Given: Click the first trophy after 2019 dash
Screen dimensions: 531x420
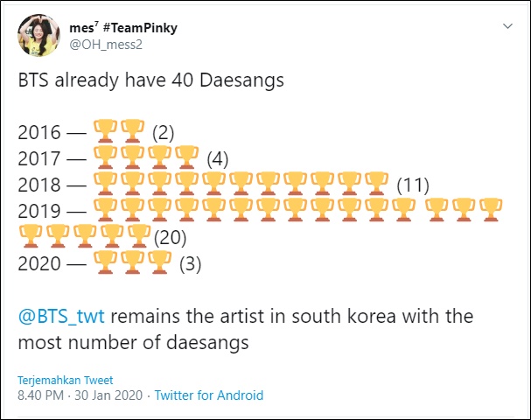Looking at the screenshot, I should pos(105,210).
